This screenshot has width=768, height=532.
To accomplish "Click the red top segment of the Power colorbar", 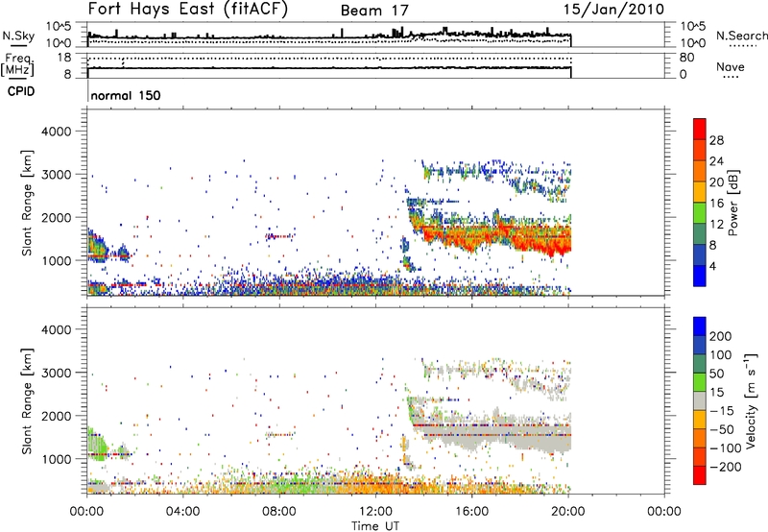I will coord(700,130).
